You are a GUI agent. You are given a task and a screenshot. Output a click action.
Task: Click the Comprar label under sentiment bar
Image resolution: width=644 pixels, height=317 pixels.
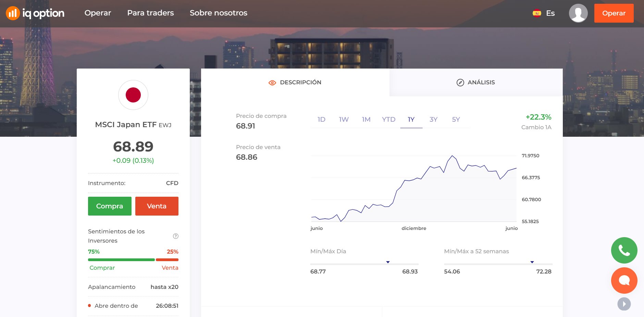pos(102,268)
